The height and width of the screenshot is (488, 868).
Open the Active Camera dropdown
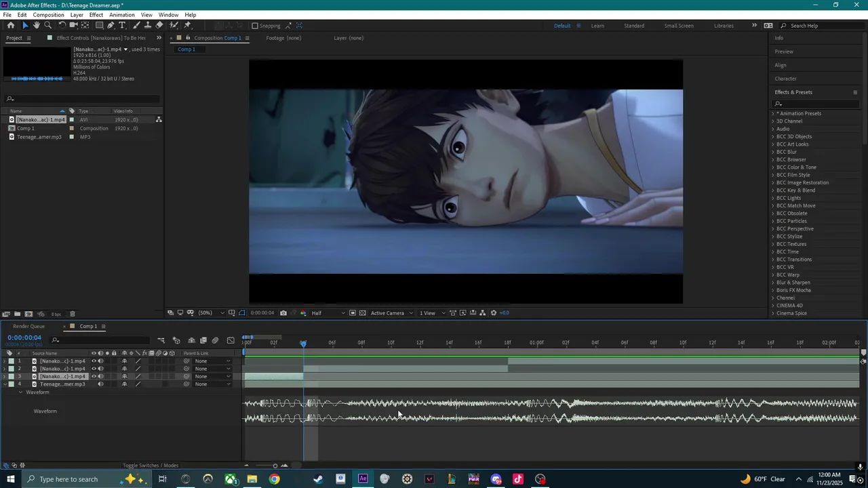tap(391, 313)
